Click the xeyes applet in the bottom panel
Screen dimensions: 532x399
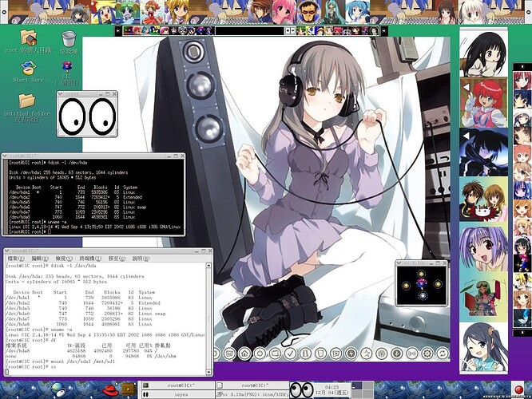click(x=302, y=390)
